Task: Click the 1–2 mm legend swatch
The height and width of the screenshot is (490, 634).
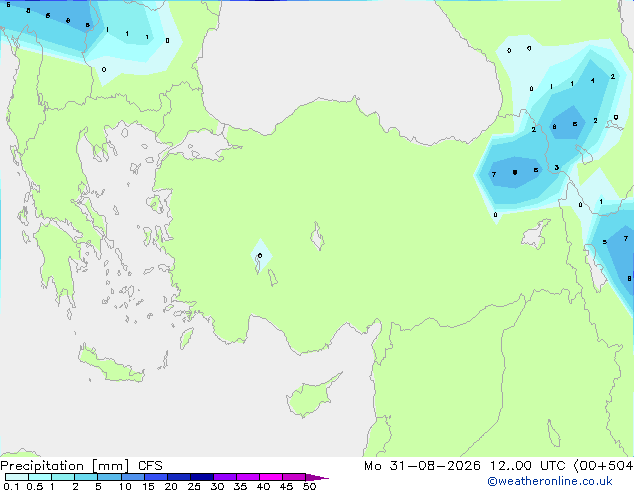Action: point(63,477)
